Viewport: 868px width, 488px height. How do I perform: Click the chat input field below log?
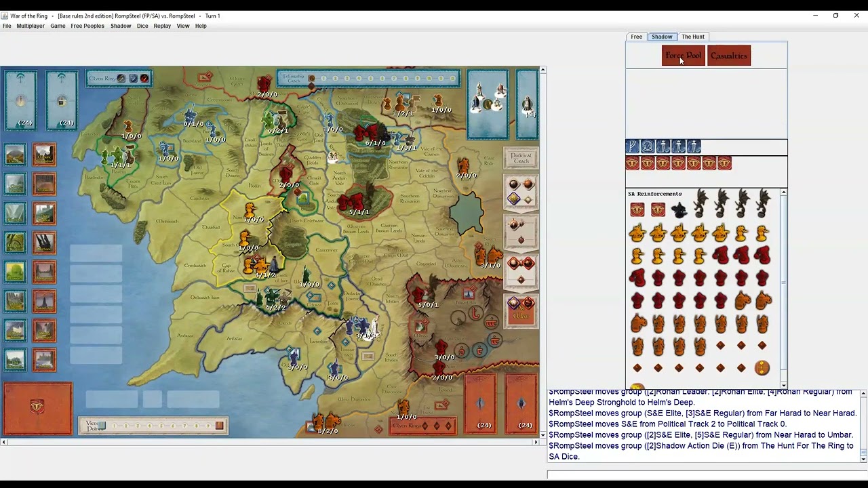click(x=707, y=474)
